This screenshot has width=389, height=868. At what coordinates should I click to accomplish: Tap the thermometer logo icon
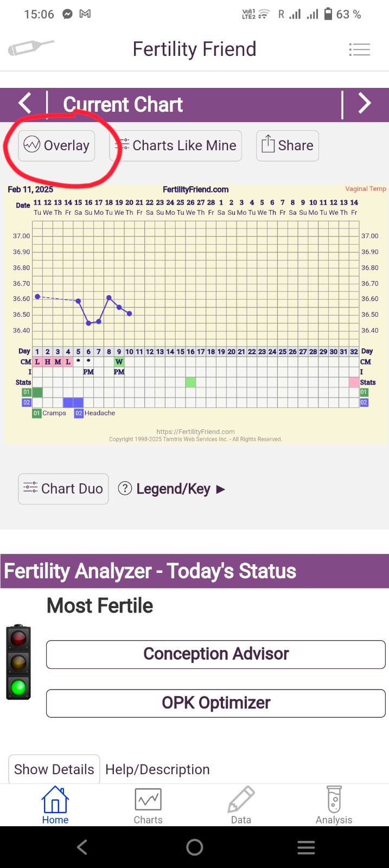[x=30, y=48]
